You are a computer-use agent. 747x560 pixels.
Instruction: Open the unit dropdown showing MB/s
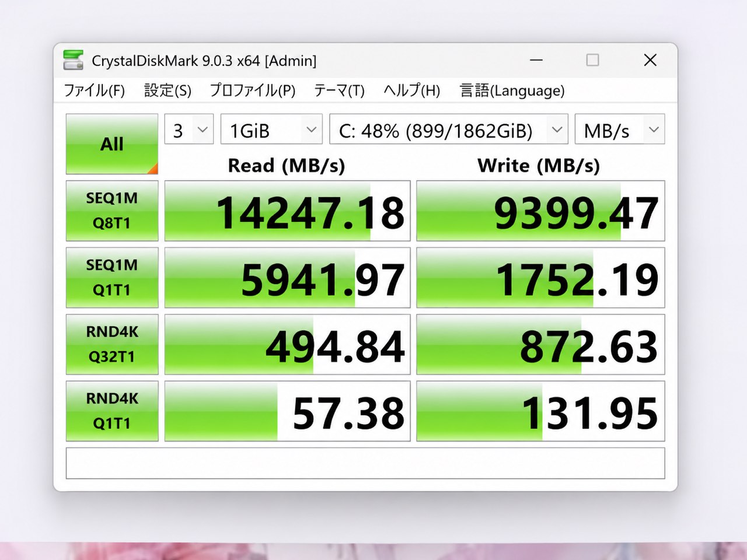coord(620,129)
